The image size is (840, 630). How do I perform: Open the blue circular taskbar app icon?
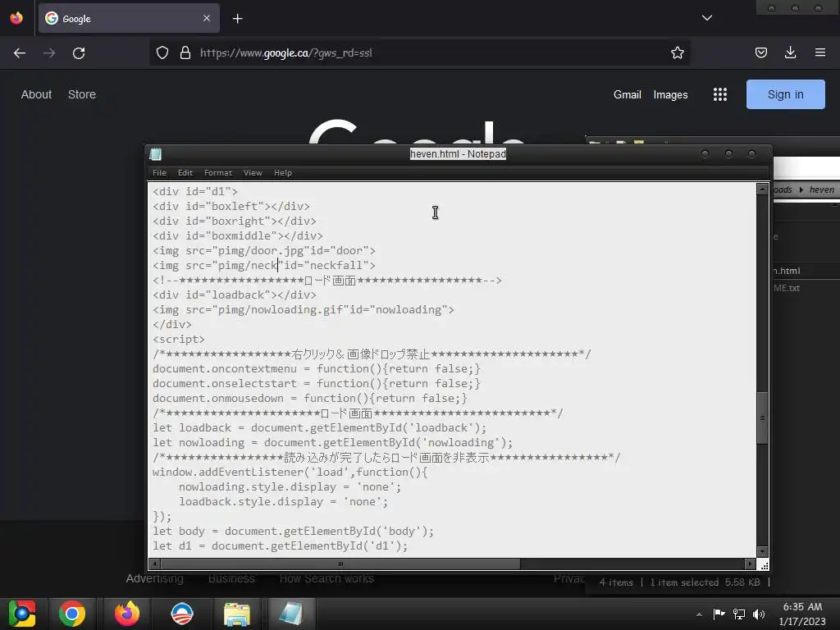click(181, 614)
